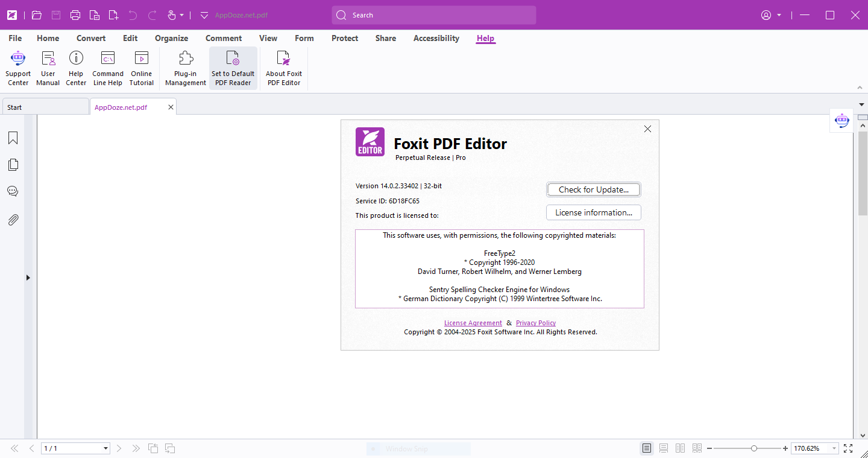The image size is (868, 458).
Task: Open the Protect ribbon tab
Action: (x=345, y=38)
